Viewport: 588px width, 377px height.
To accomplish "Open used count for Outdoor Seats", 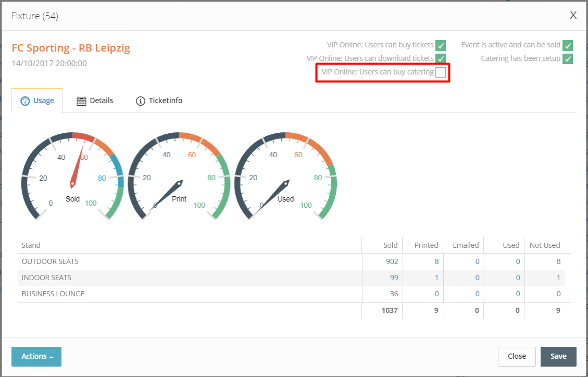I will tap(518, 261).
